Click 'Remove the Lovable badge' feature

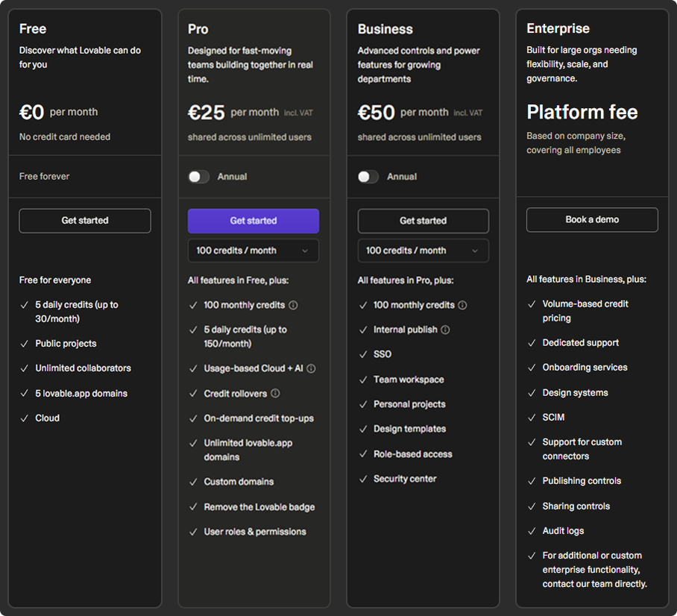pyautogui.click(x=259, y=507)
